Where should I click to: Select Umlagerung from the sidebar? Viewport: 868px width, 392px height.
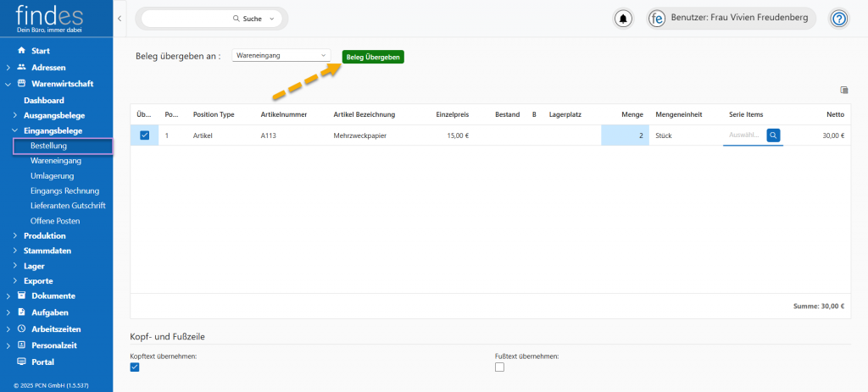tap(53, 175)
